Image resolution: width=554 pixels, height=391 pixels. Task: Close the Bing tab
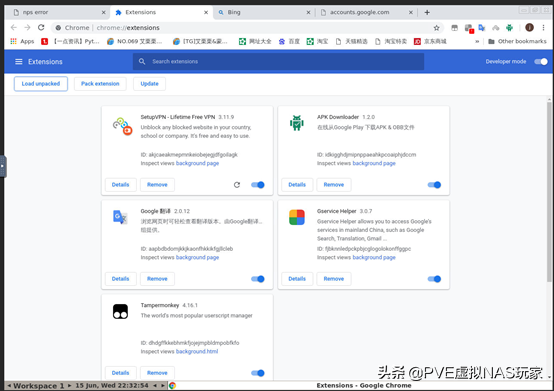pos(308,12)
